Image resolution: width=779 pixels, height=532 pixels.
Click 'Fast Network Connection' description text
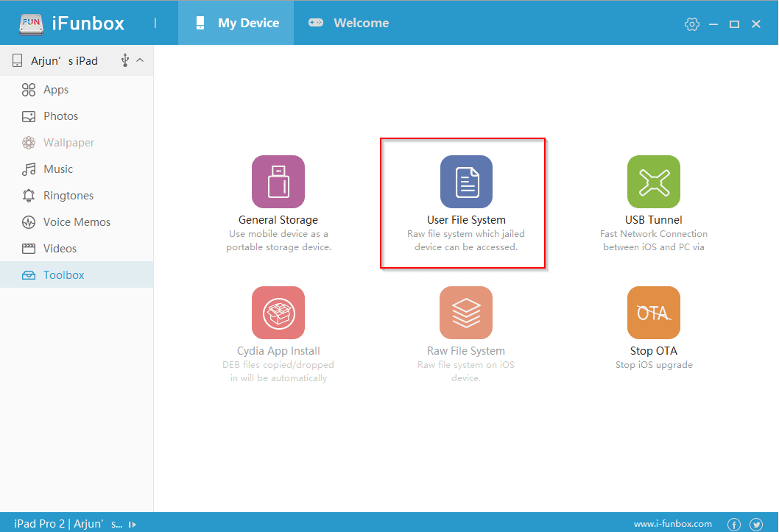[654, 234]
